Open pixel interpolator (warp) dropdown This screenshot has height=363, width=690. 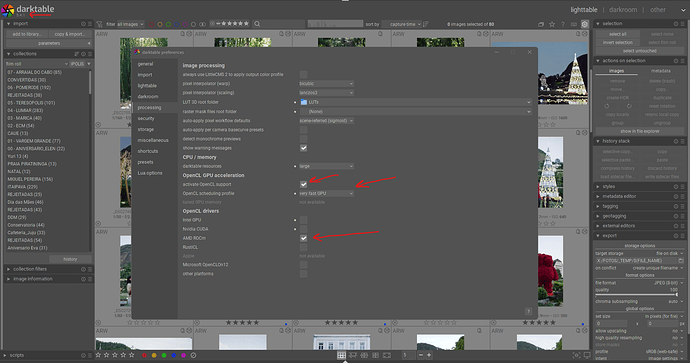click(326, 84)
